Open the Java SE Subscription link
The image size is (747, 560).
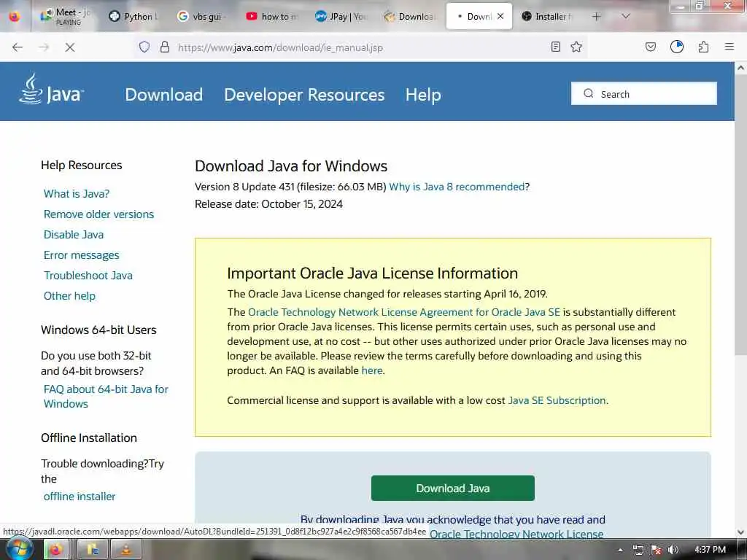pyautogui.click(x=557, y=400)
